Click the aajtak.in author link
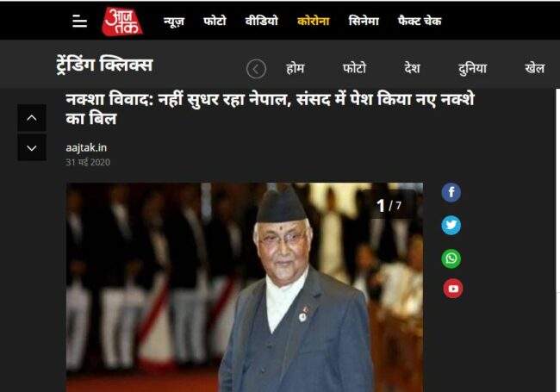The height and width of the screenshot is (392, 560). tap(86, 148)
